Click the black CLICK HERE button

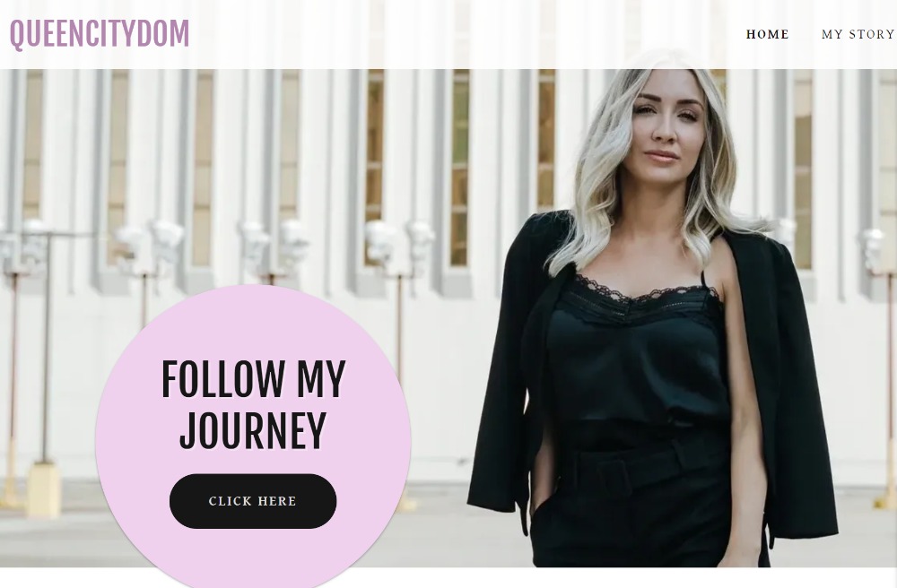[x=253, y=501]
